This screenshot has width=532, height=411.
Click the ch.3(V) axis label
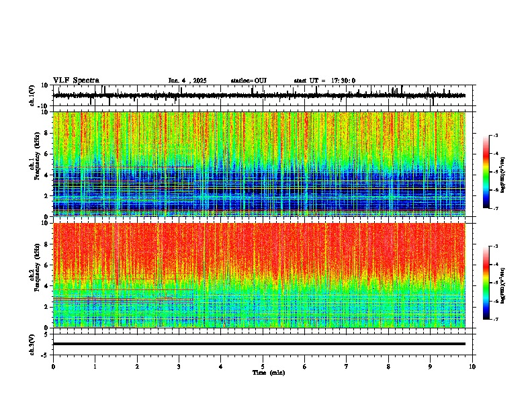(x=32, y=345)
